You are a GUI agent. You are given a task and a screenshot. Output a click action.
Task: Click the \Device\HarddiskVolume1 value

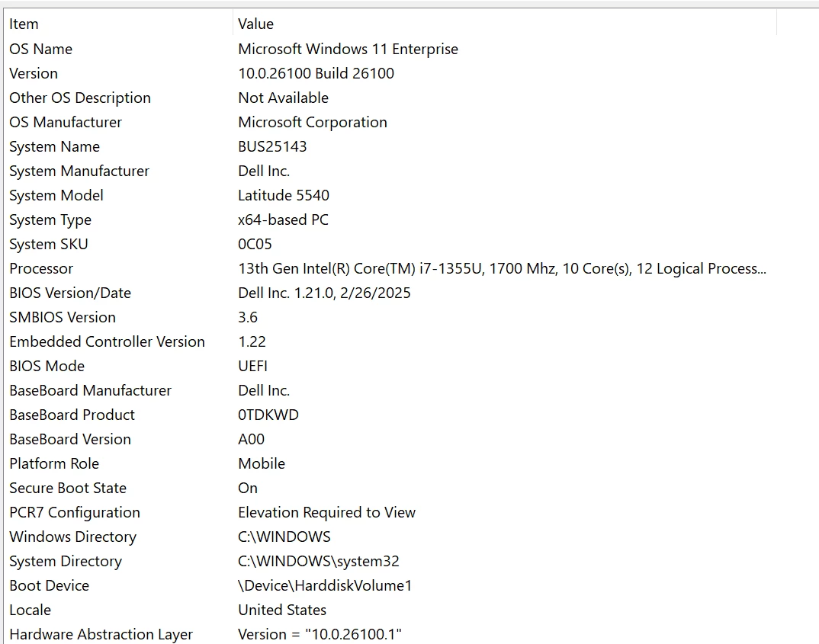(325, 585)
